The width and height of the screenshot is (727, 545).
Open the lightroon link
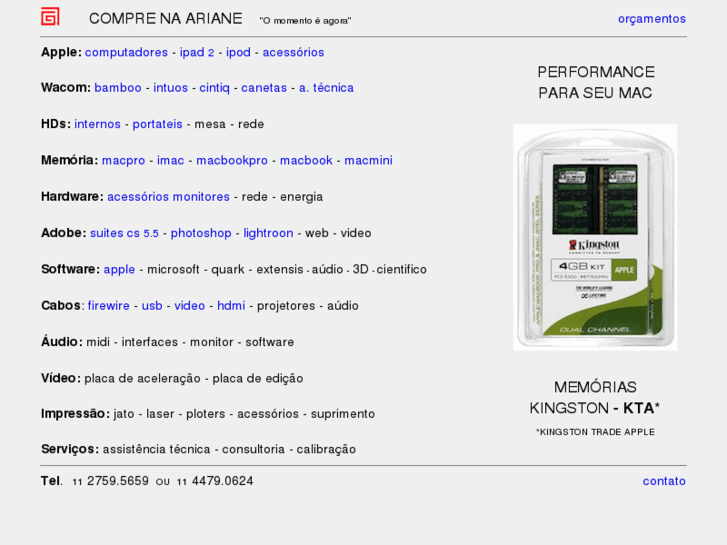(x=268, y=233)
